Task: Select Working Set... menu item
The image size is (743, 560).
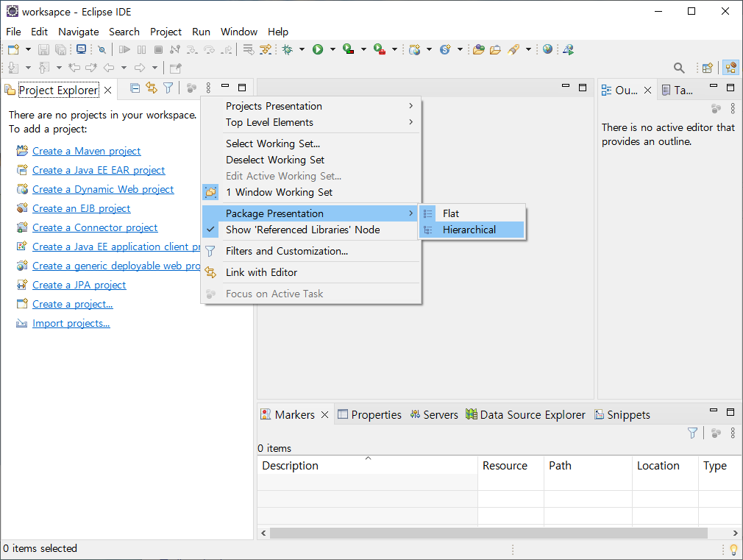Action: pos(311,143)
